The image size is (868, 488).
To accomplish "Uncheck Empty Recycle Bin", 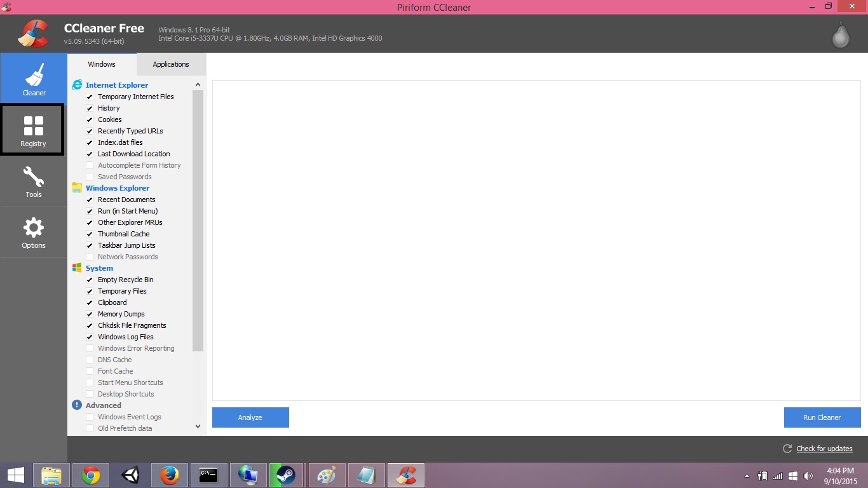I will coord(90,280).
